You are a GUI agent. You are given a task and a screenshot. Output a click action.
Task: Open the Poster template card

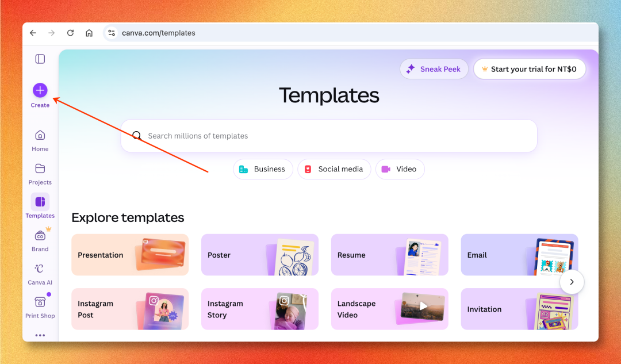tap(260, 255)
